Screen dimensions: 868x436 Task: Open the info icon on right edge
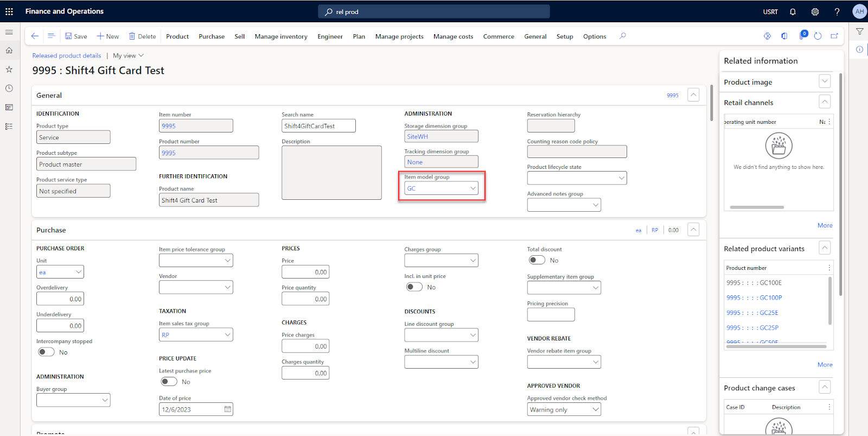coord(860,49)
